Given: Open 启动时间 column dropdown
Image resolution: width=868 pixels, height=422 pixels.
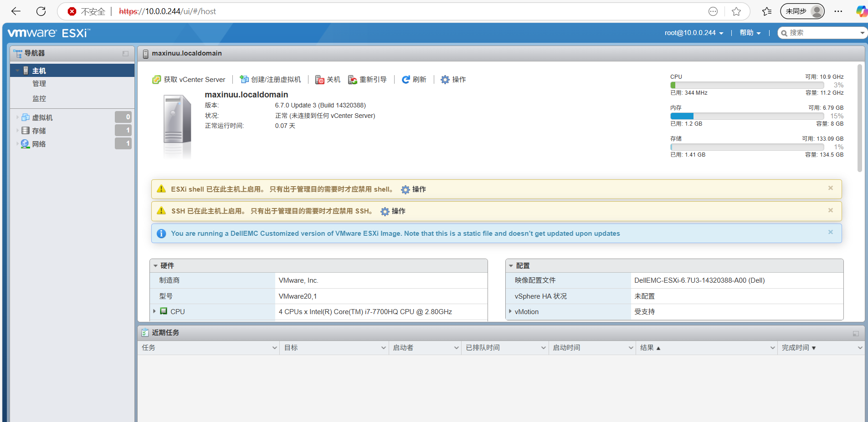Looking at the screenshot, I should (x=631, y=348).
